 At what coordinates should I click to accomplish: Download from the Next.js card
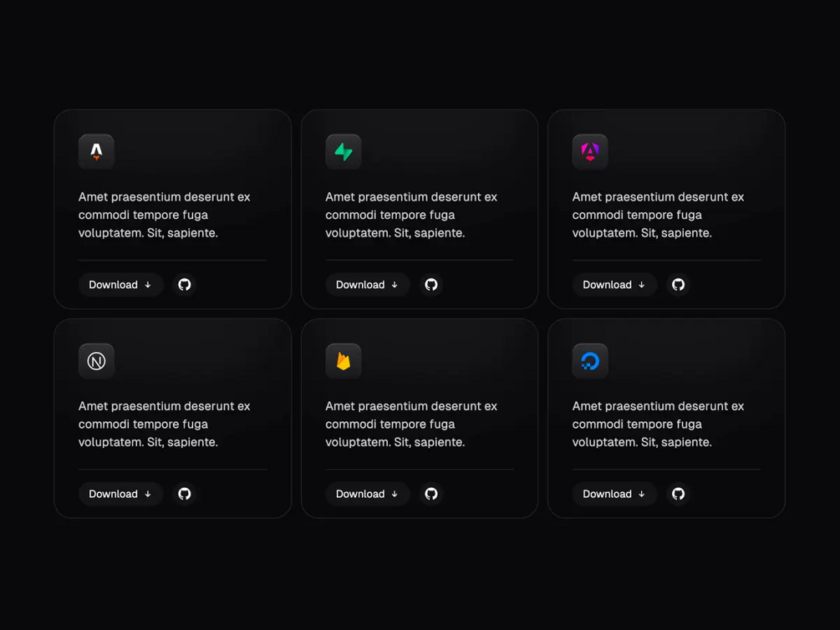click(120, 494)
